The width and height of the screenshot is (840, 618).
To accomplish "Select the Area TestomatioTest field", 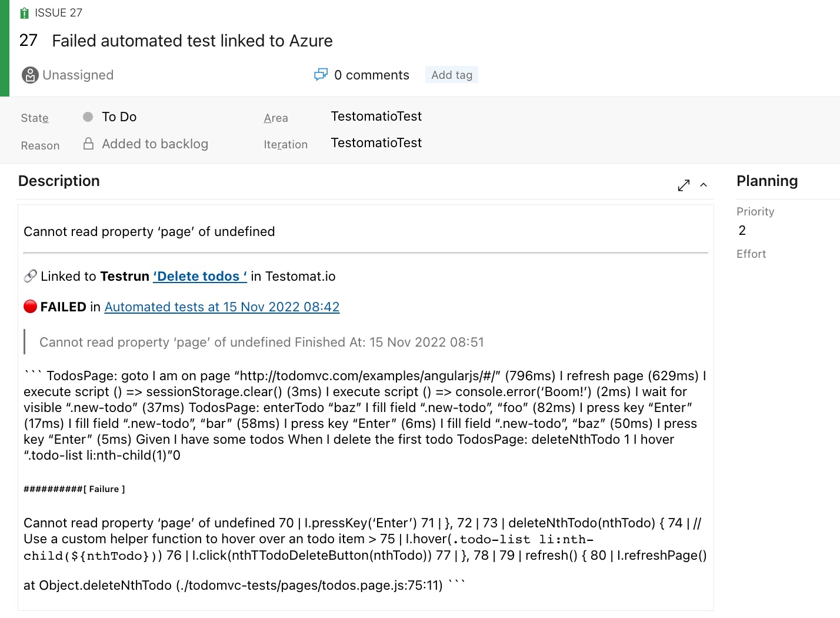I will 376,117.
